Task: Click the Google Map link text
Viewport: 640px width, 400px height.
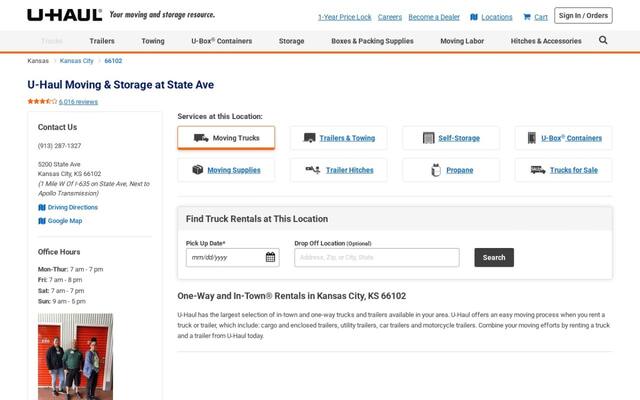Action: [x=65, y=221]
